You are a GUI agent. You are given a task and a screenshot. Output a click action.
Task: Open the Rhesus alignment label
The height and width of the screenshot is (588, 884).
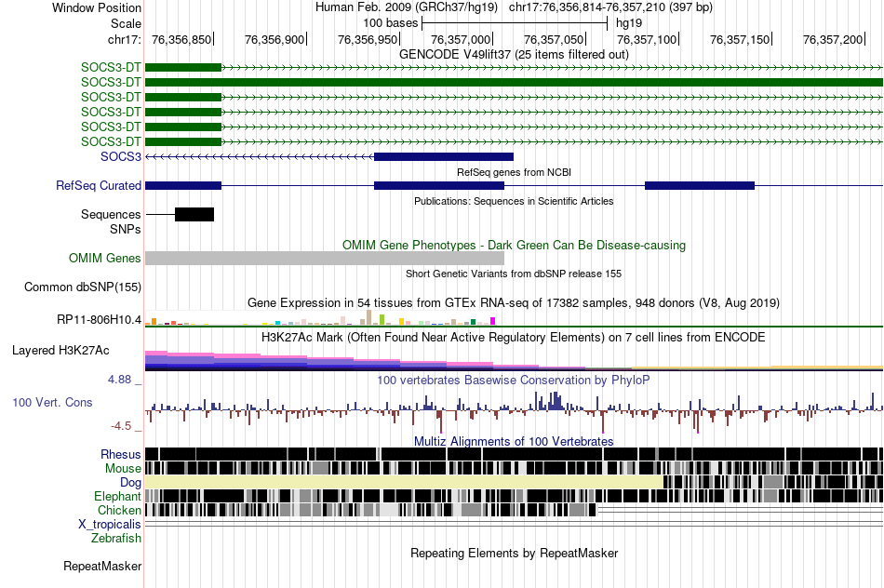point(121,454)
